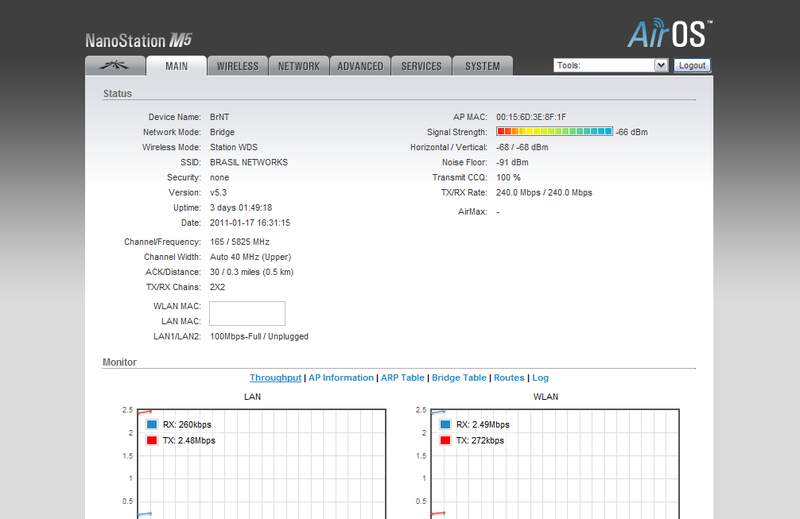Click the signal strength color bar
The height and width of the screenshot is (519, 800).
point(555,131)
